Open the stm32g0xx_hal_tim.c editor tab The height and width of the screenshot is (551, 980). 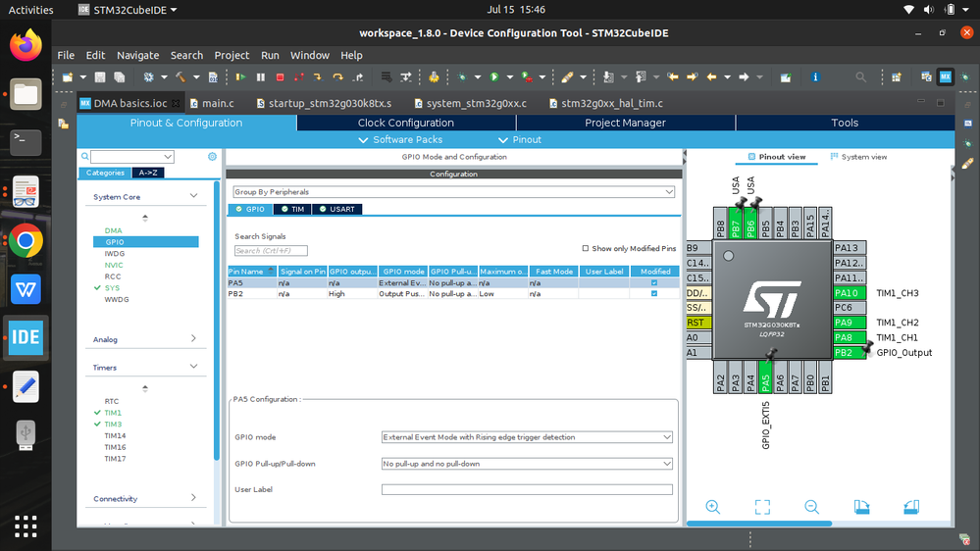point(606,103)
